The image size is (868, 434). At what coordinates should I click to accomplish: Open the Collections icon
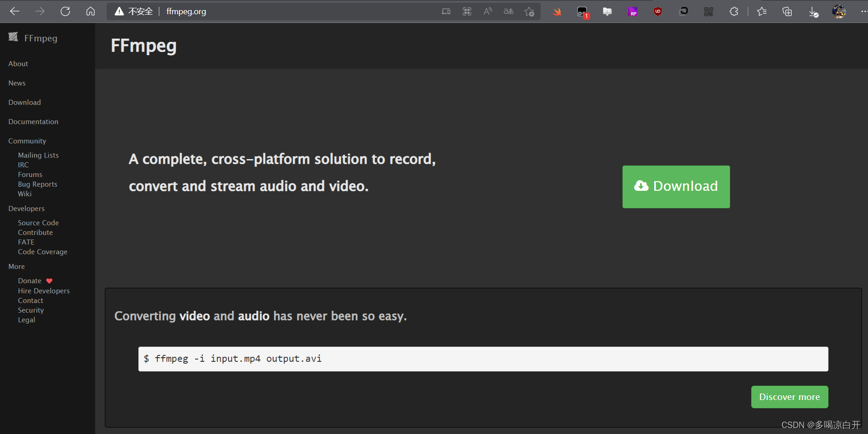787,11
